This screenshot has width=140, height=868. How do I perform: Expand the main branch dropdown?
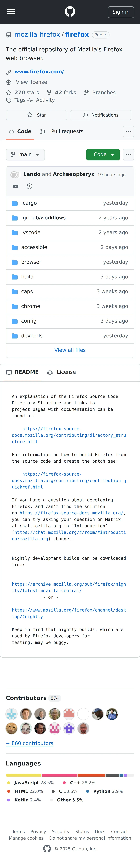[25, 155]
